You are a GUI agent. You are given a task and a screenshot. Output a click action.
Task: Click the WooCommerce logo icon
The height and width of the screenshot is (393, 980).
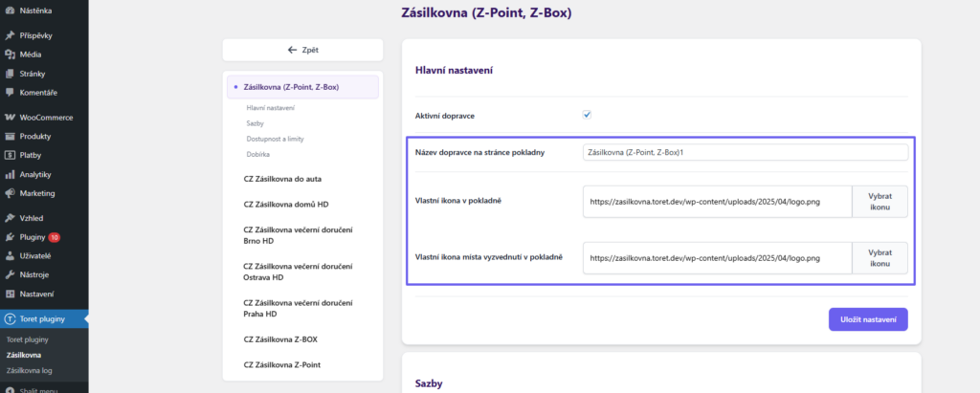click(10, 118)
